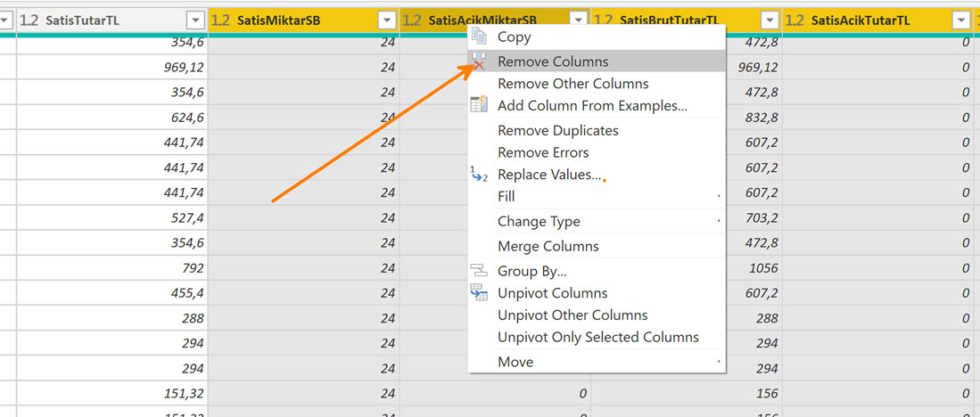Click the 1.2 type icon of SatisAcikMiktarSB
This screenshot has height=417, width=980.
coord(412,20)
